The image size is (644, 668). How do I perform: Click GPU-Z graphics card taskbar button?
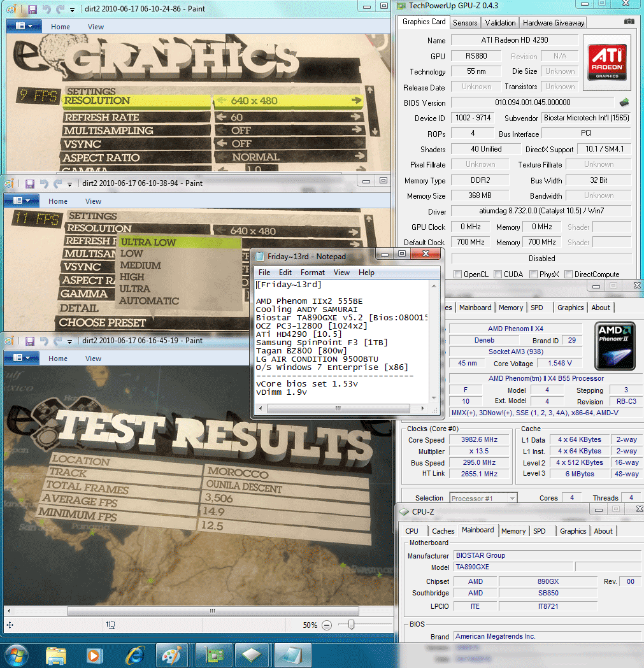214,656
